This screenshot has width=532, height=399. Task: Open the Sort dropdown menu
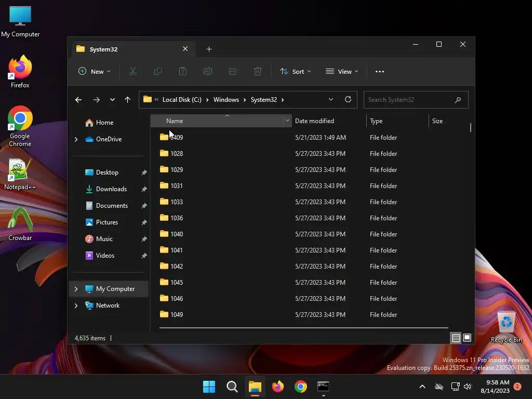[x=295, y=71]
